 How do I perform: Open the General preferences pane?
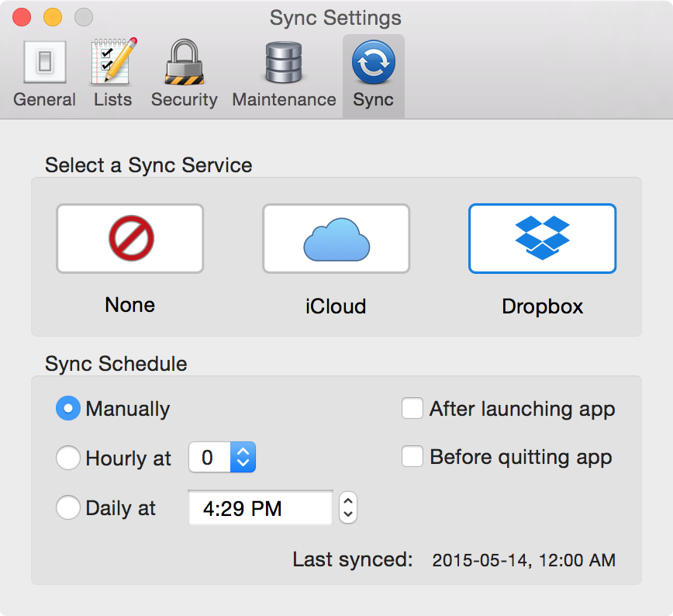tap(45, 74)
